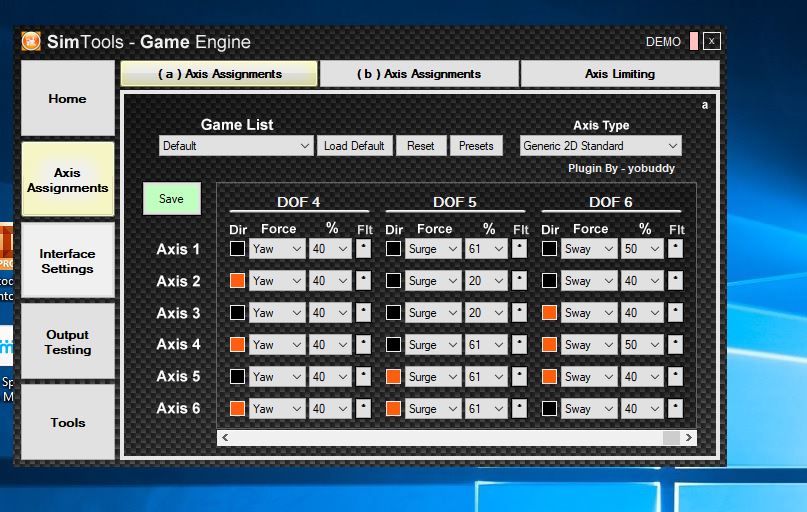Toggle Axis 3 DOF 6 direction box
Viewport: 807px width, 512px height.
point(549,312)
